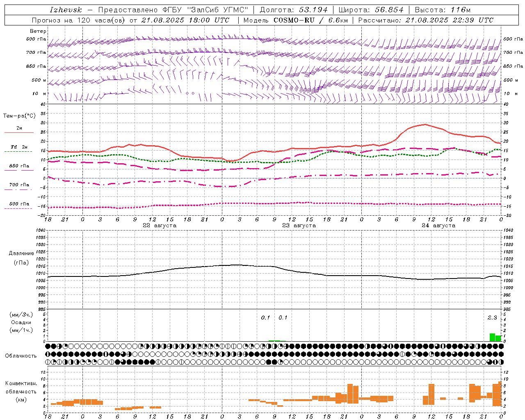The width and height of the screenshot is (525, 420).
Task: Select the 'Предоставлено ФГБУ "ЗапСиб УГМС"' provider text
Action: coord(173,10)
